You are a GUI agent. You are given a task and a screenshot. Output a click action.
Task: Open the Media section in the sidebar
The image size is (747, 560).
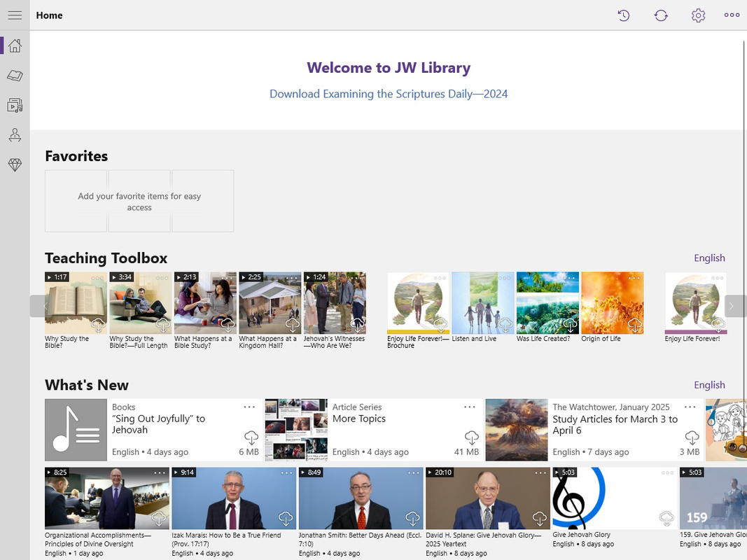(x=14, y=105)
